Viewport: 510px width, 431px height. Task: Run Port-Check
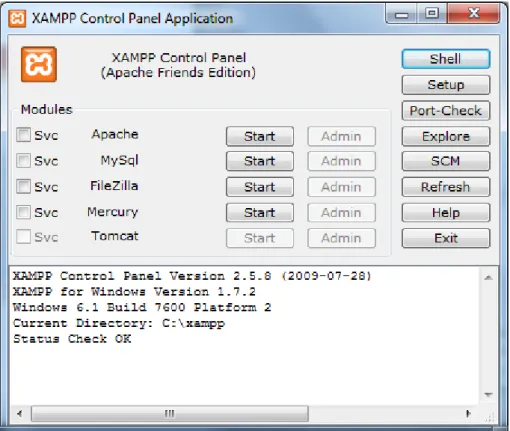(446, 110)
